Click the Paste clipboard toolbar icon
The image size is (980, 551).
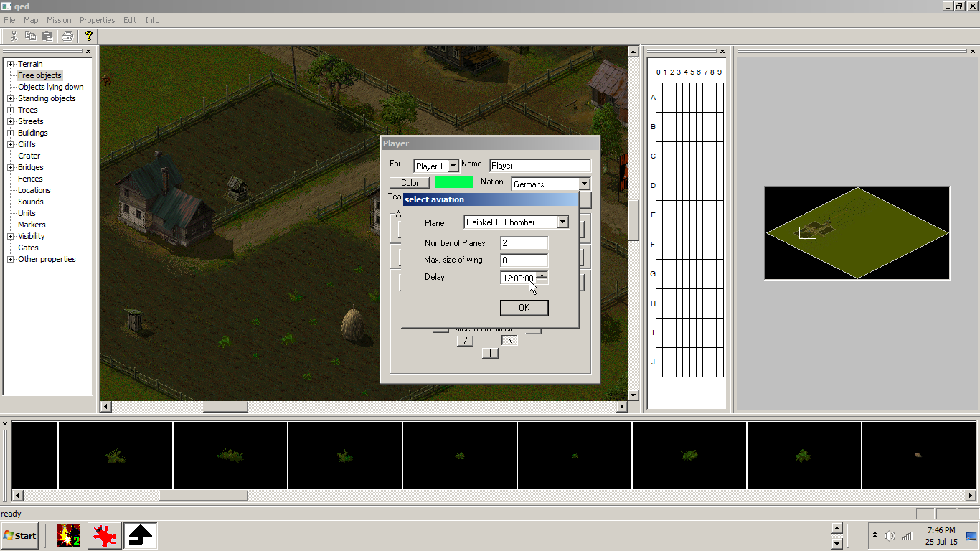tap(47, 36)
